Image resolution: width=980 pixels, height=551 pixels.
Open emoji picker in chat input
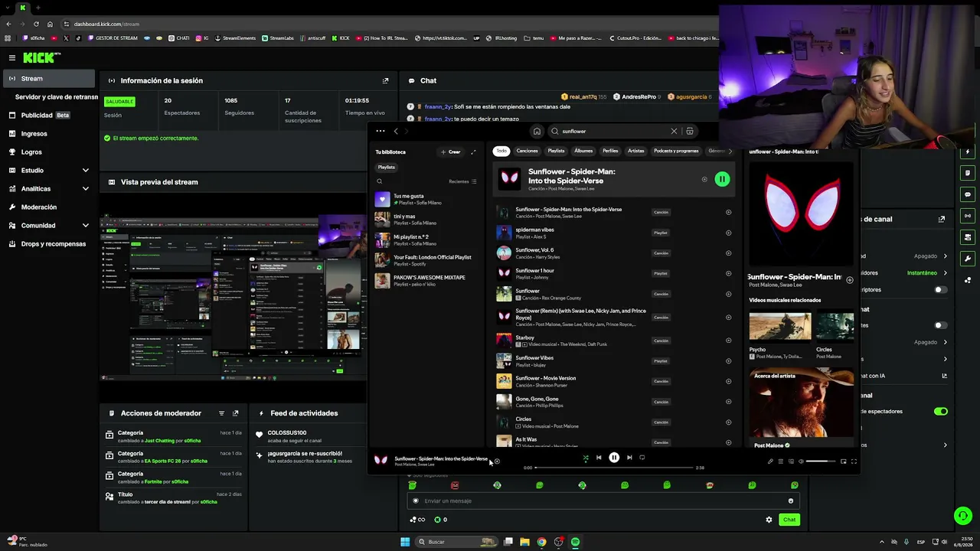coord(791,500)
